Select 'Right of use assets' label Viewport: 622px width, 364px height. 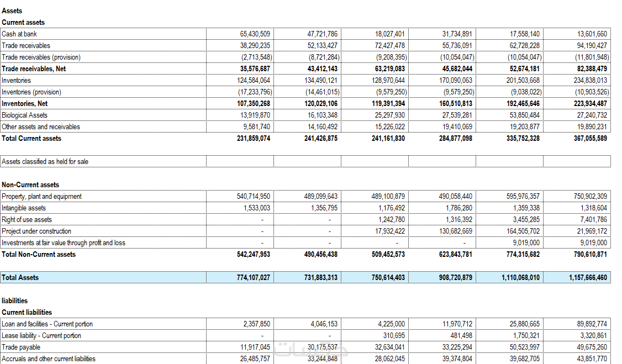tap(27, 220)
